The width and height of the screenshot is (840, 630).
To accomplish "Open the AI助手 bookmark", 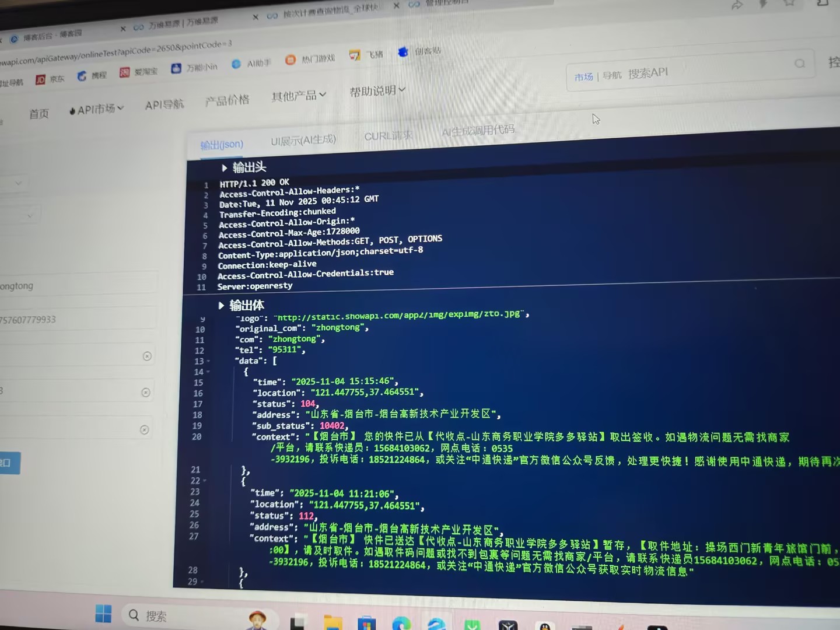I will [251, 63].
